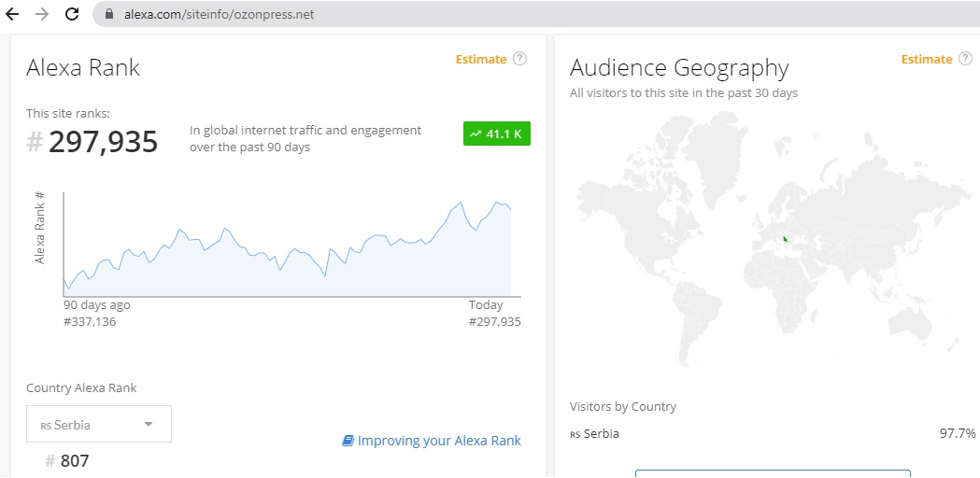
Task: Click the 90 days ago #337,136 label
Action: coord(97,313)
